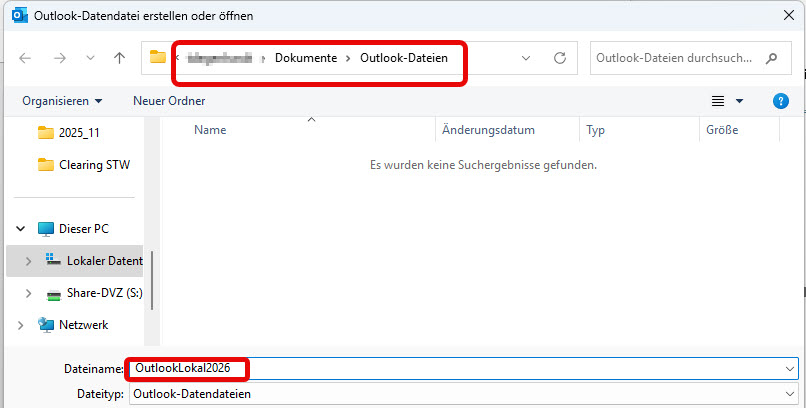Click the folder icon in the address bar
Screen dimensions: 806x408
click(x=158, y=57)
